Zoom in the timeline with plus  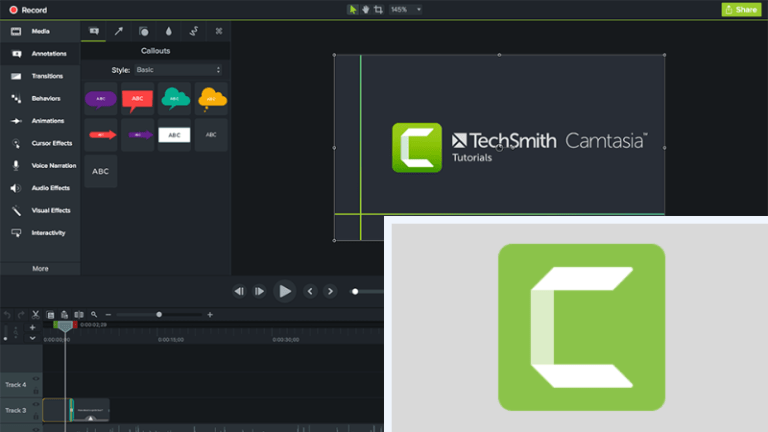(210, 315)
